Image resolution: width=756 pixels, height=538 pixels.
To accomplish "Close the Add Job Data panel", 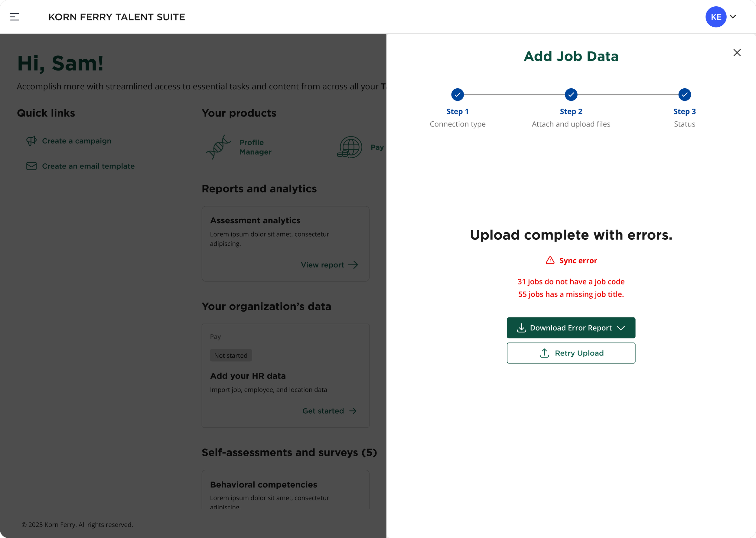I will tap(737, 52).
